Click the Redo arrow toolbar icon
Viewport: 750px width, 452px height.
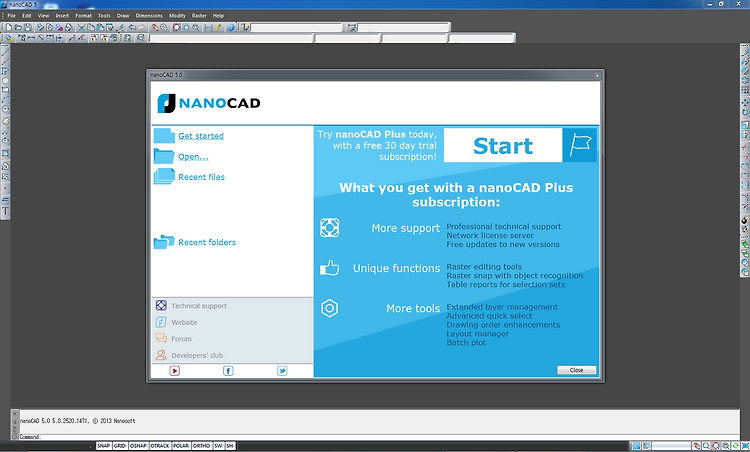pyautogui.click(x=142, y=28)
